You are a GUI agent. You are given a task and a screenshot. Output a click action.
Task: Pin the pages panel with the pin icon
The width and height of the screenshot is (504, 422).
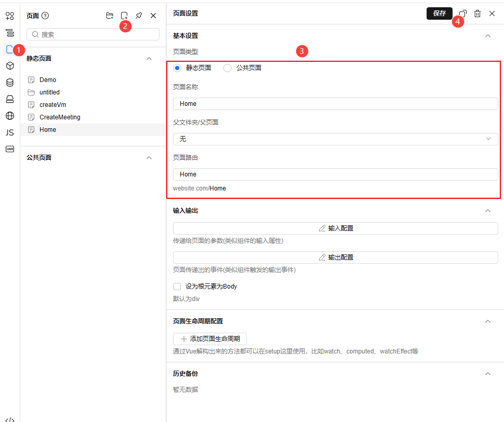pyautogui.click(x=139, y=16)
